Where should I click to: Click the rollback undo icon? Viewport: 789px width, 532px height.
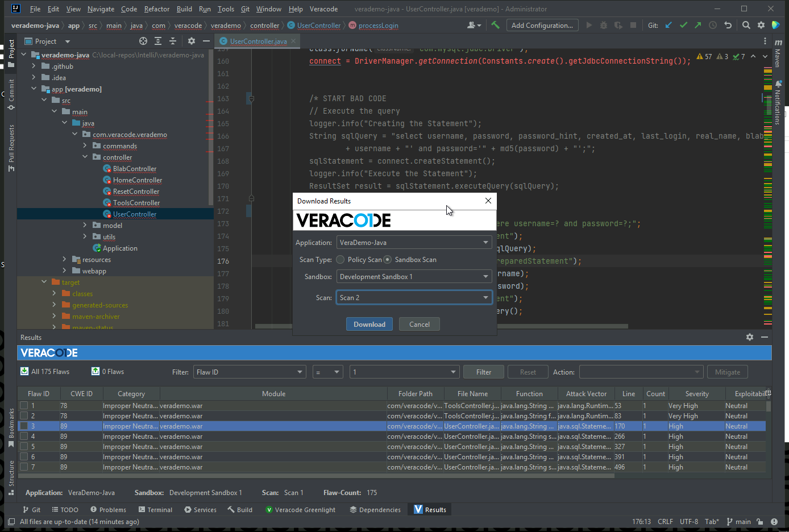coord(728,25)
